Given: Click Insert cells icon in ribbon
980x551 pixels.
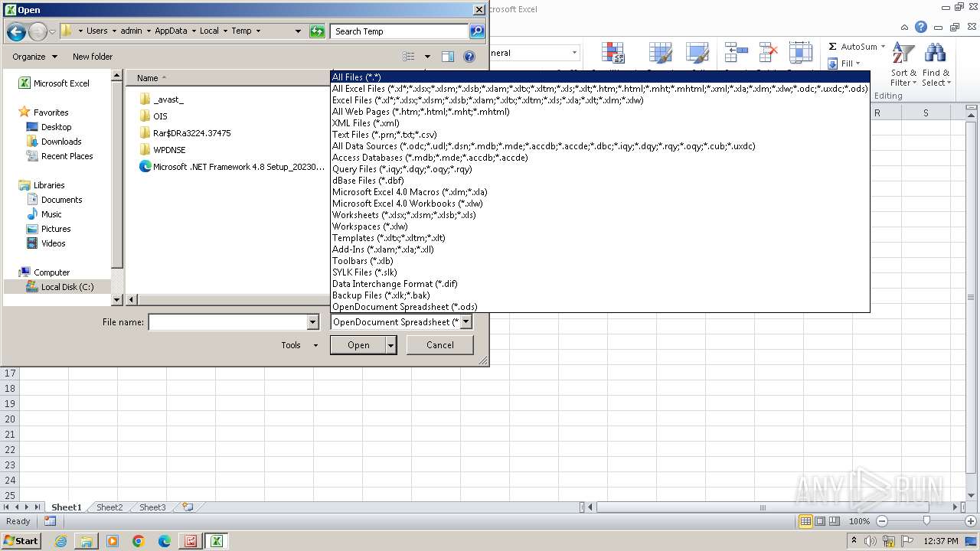Looking at the screenshot, I should click(x=736, y=53).
